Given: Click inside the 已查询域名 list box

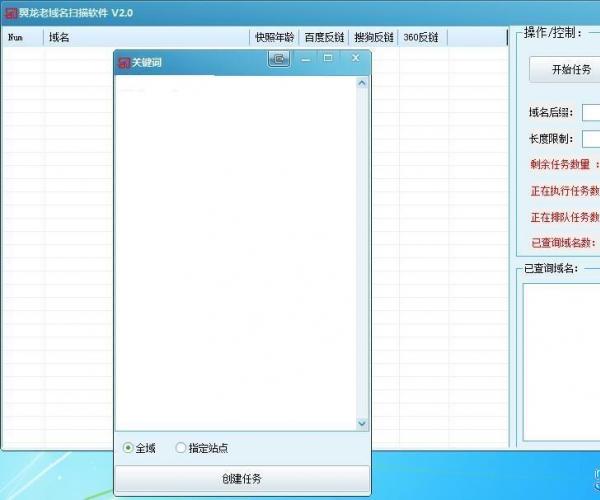Looking at the screenshot, I should (x=561, y=362).
